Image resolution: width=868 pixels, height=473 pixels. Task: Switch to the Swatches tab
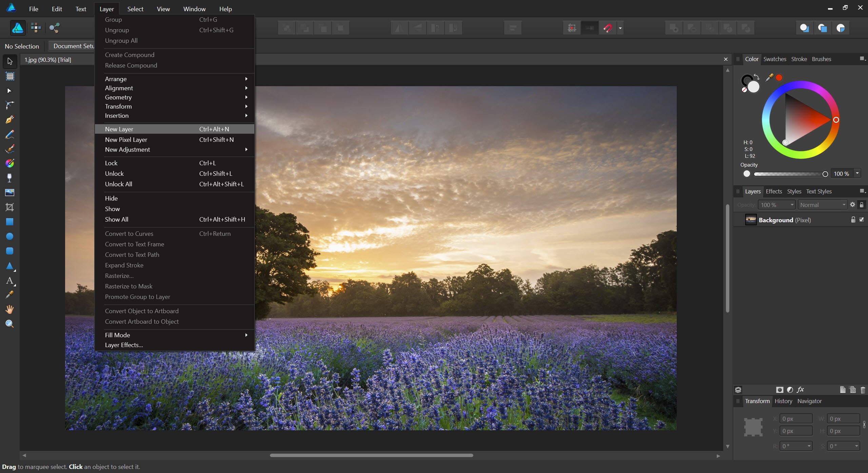tap(774, 59)
